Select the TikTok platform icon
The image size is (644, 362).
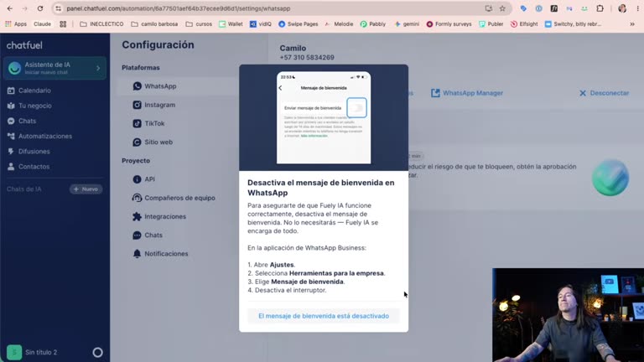[x=138, y=123]
